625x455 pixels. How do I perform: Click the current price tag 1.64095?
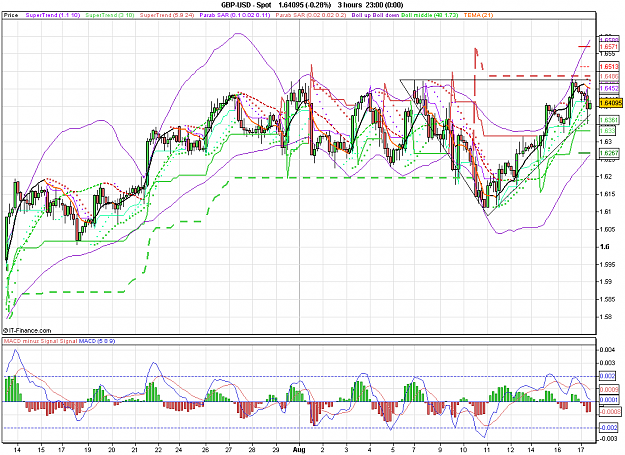pyautogui.click(x=610, y=103)
